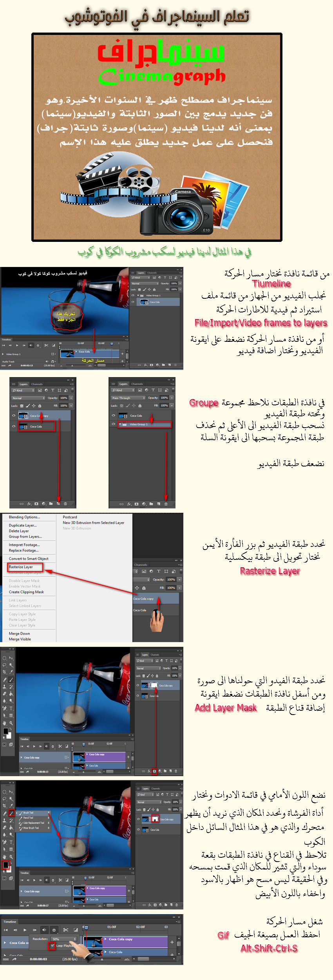Image resolution: width=333 pixels, height=980 pixels.
Task: Click Add Layer Mask icon outlined red
Action: 154,771
